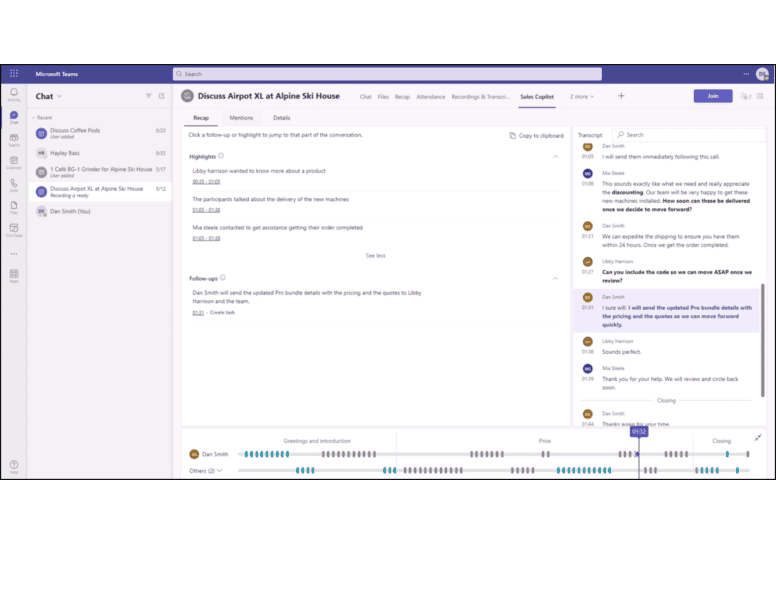This screenshot has height=600, width=778.
Task: Click the app launcher waffle icon
Action: (x=14, y=74)
